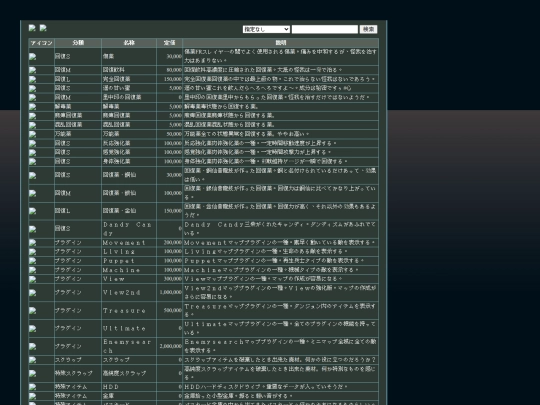Image resolution: width=540 pixels, height=405 pixels.
Task: Click the icon in the 完全回復薬 row
Action: coord(32,79)
